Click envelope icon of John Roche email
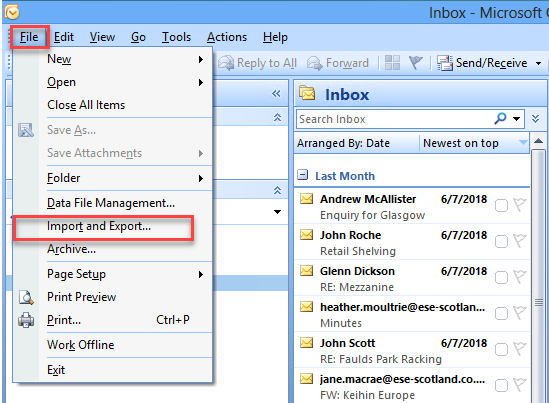The width and height of the screenshot is (549, 403). pyautogui.click(x=307, y=235)
